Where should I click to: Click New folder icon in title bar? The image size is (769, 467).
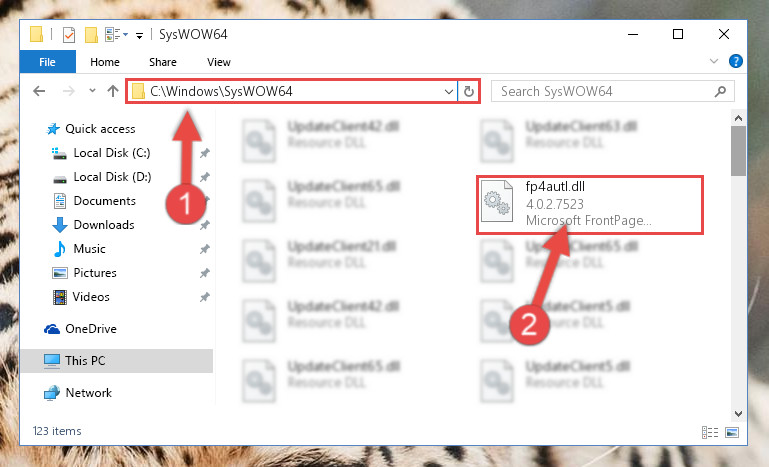pyautogui.click(x=91, y=35)
